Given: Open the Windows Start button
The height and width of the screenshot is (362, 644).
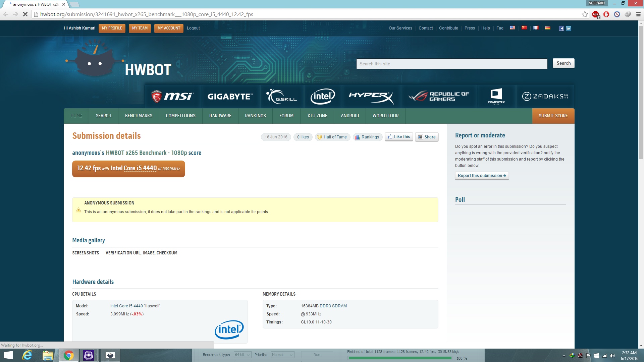Looking at the screenshot, I should [x=8, y=355].
